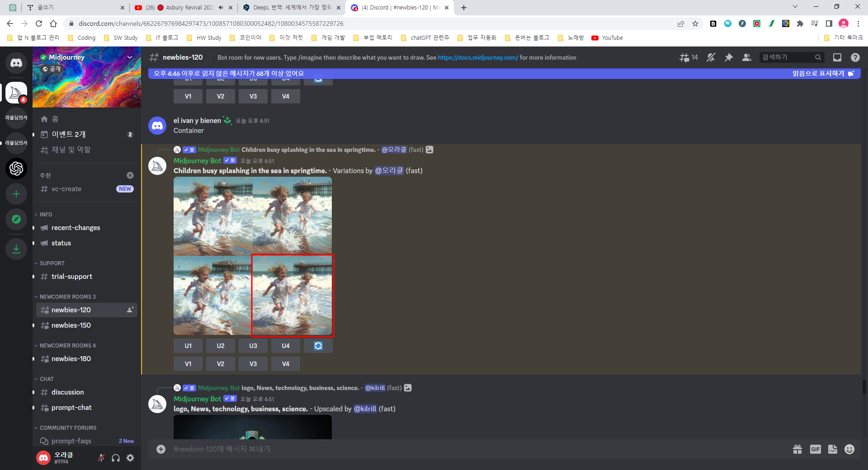Click invite member icon on newbies-120
Screen dimensions: 868x470
(x=130, y=310)
